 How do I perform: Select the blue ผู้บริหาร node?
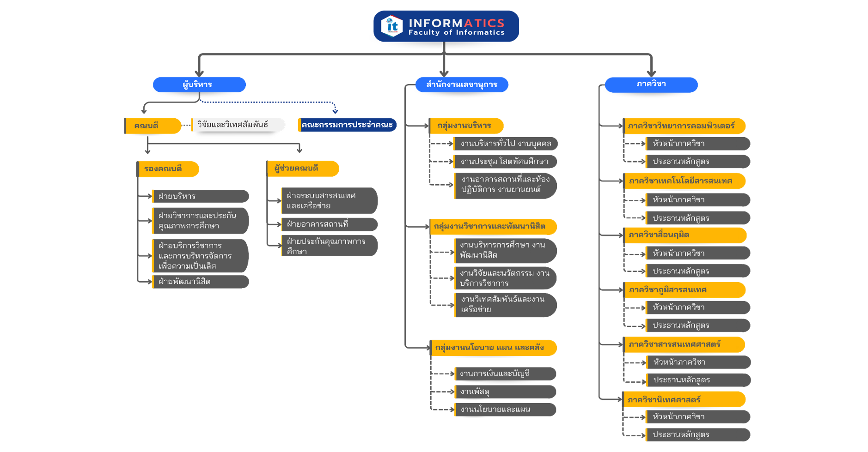coord(199,84)
